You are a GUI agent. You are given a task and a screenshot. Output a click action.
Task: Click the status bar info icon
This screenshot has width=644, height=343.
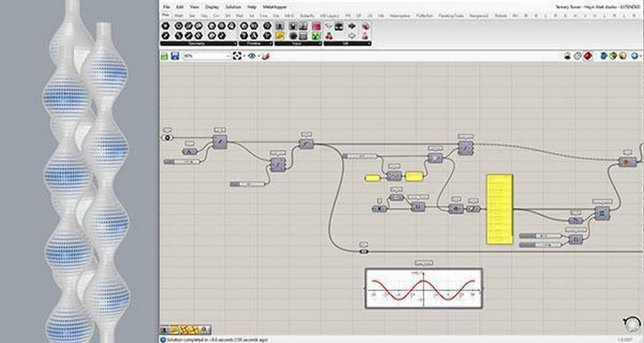click(163, 340)
